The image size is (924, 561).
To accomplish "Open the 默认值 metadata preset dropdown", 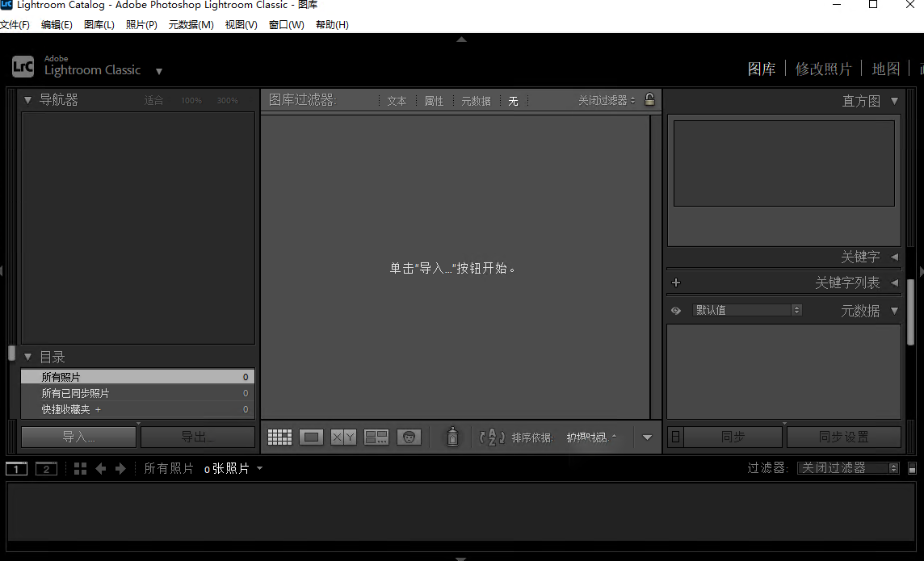I will click(x=746, y=310).
